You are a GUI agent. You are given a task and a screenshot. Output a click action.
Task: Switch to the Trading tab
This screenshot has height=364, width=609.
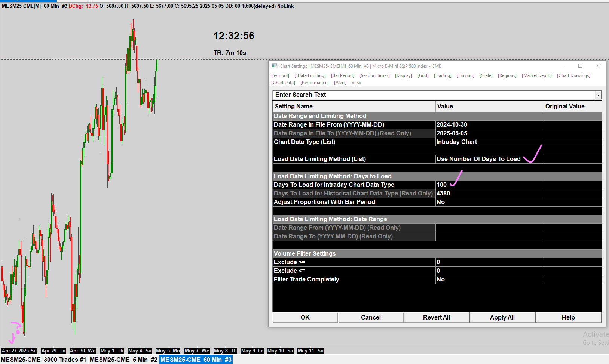coord(443,75)
